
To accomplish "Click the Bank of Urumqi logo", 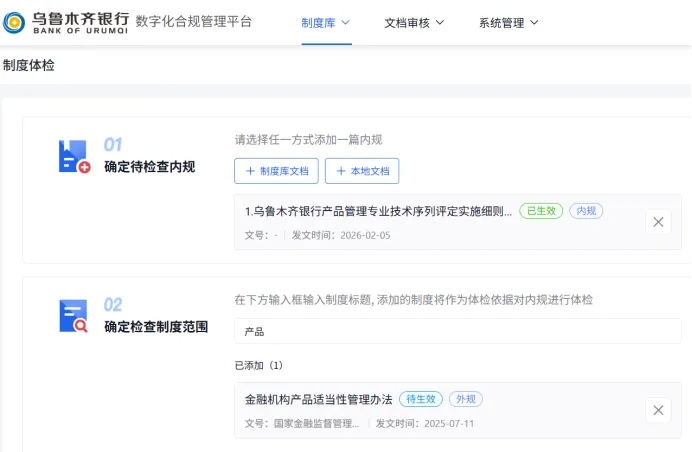I will tap(66, 22).
